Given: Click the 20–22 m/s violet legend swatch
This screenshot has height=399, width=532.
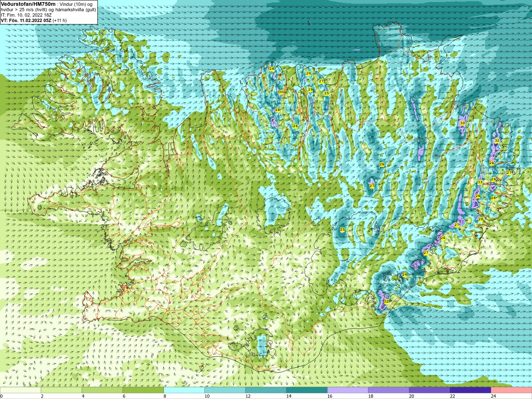Looking at the screenshot, I should pyautogui.click(x=430, y=390).
